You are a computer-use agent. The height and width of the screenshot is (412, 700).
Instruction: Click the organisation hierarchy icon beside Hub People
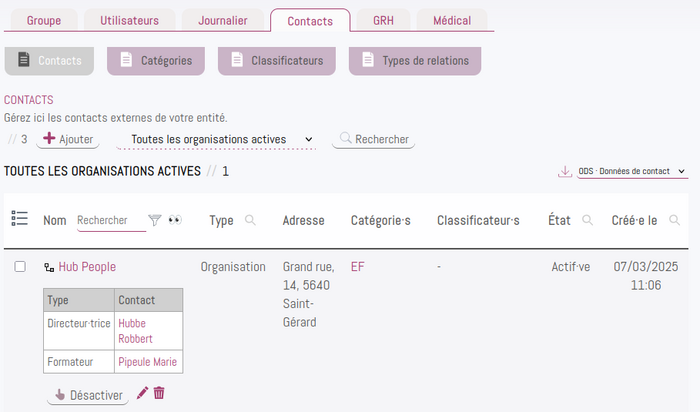[49, 267]
